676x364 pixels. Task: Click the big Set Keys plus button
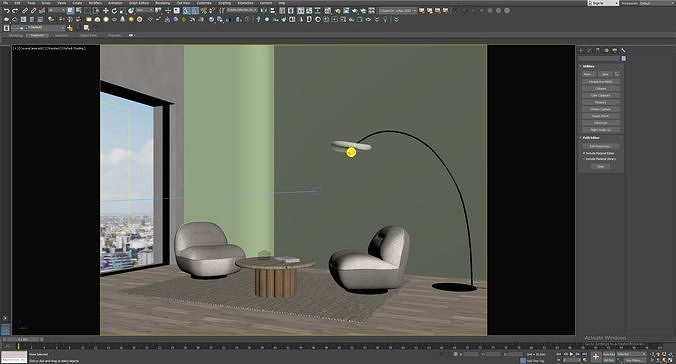(596, 357)
